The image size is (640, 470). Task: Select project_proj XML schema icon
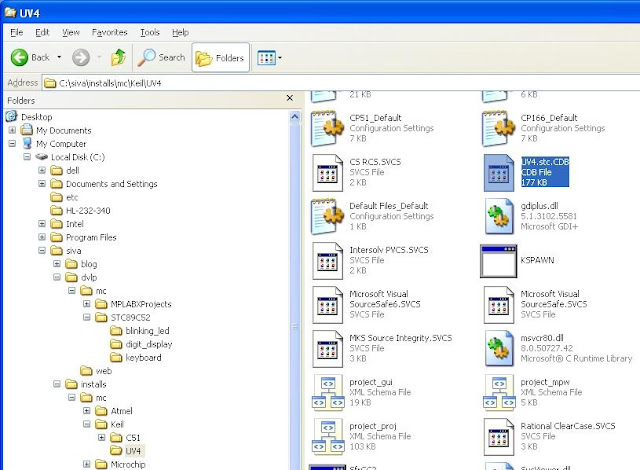click(328, 437)
